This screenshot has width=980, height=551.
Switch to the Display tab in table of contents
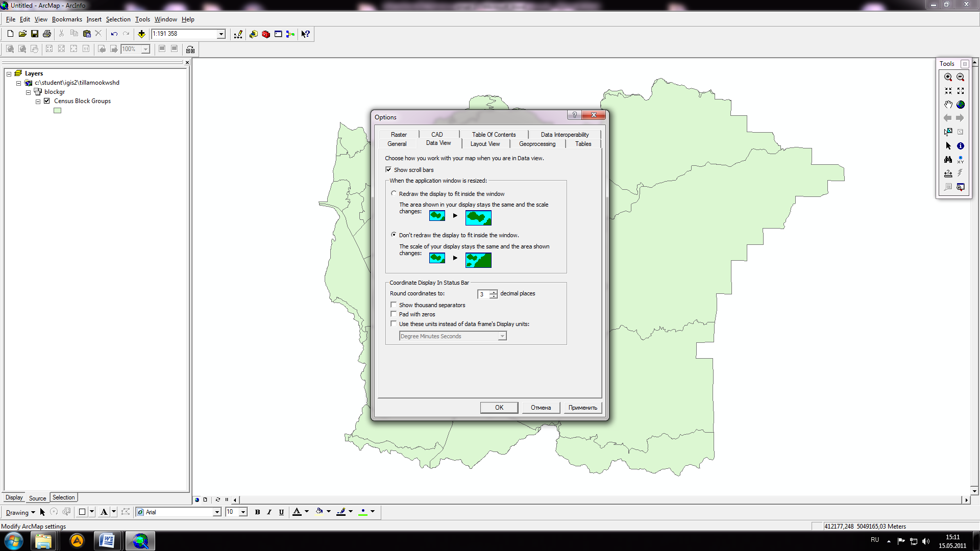click(x=14, y=497)
